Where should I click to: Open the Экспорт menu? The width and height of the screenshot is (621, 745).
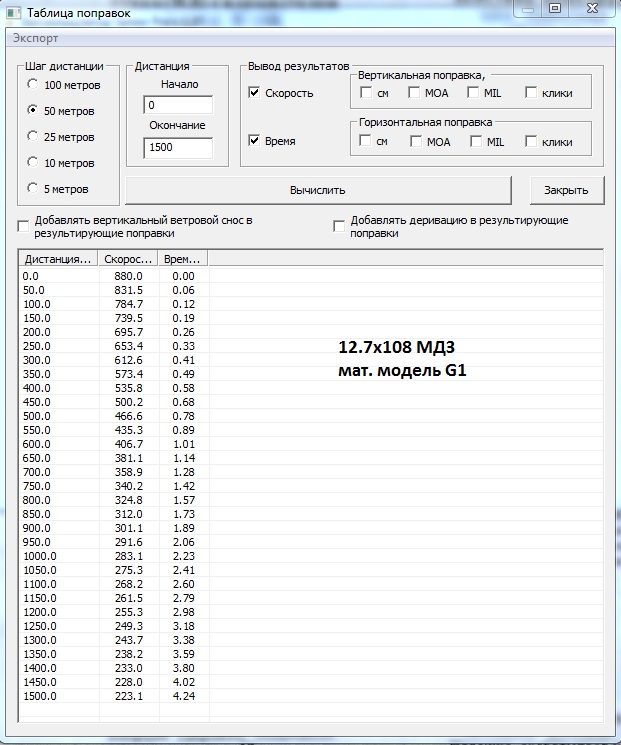tap(35, 38)
